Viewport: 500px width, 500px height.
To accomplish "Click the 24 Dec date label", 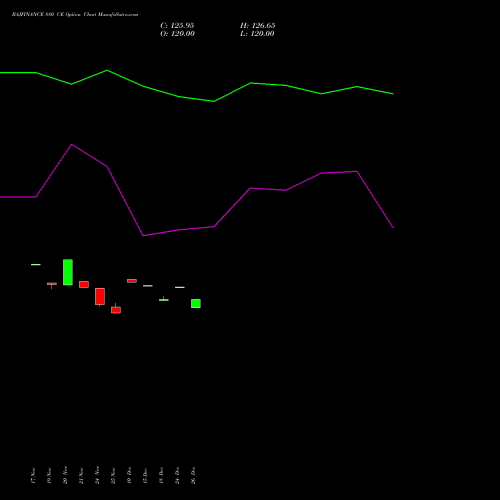I will tap(177, 476).
